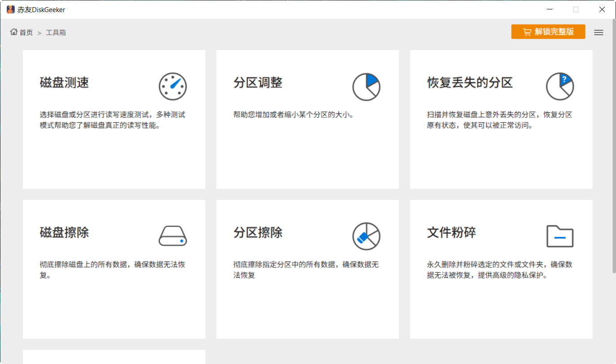Open the 磁盘测速 tool card
Image resolution: width=616 pixels, height=364 pixels.
(x=114, y=119)
